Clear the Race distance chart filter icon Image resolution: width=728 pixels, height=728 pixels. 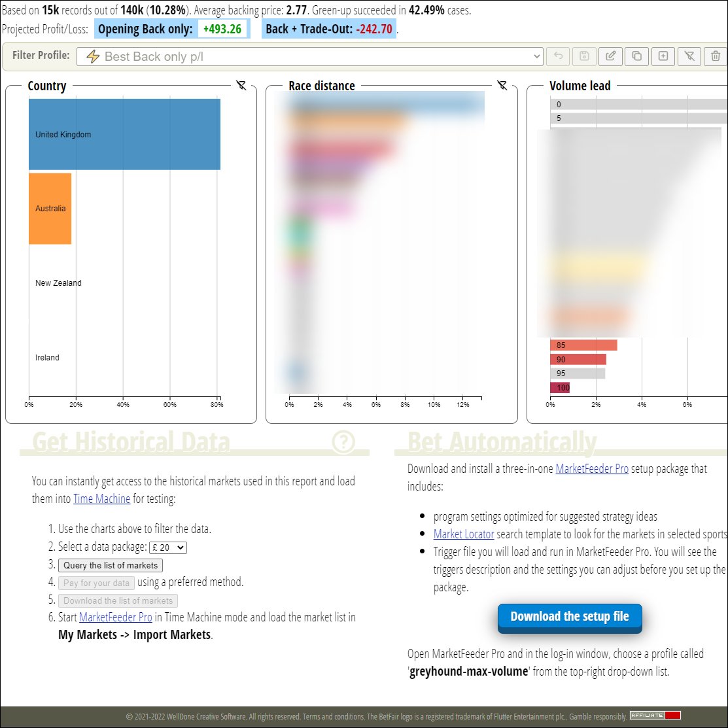(x=502, y=85)
